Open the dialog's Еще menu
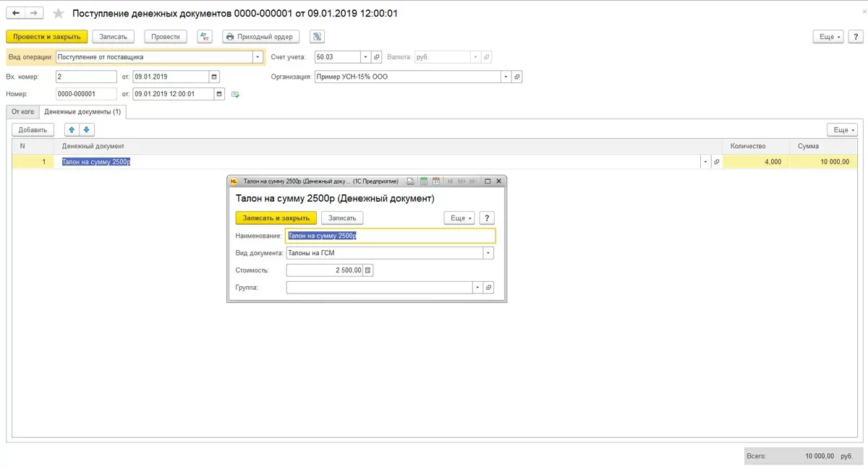 coord(459,218)
